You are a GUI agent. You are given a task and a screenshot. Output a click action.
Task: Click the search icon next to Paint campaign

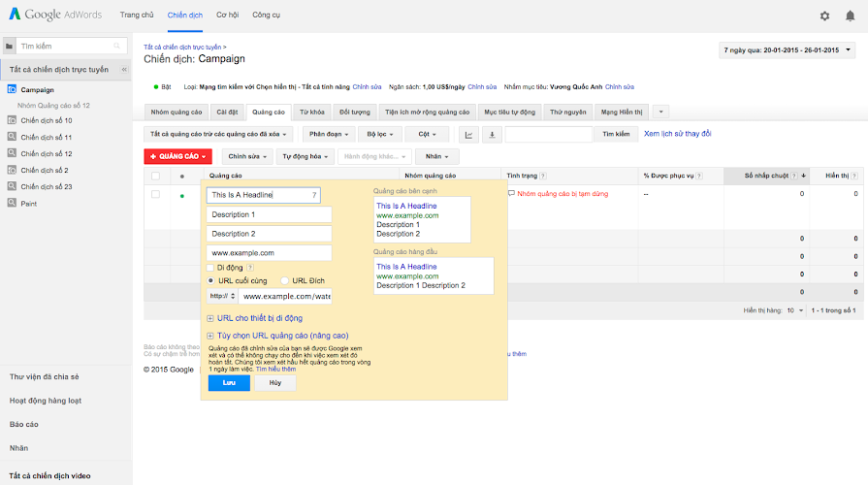click(12, 203)
